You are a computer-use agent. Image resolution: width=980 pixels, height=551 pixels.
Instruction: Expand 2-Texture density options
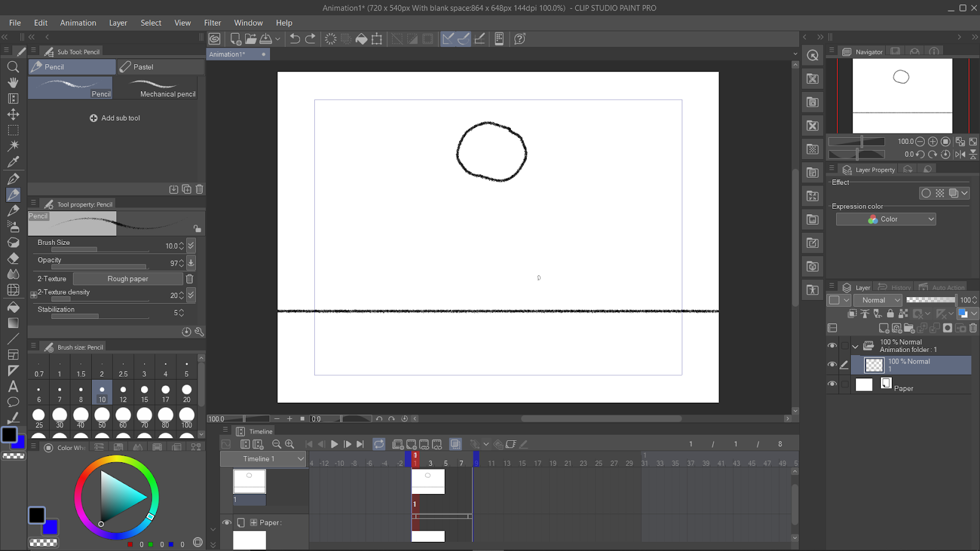point(34,295)
